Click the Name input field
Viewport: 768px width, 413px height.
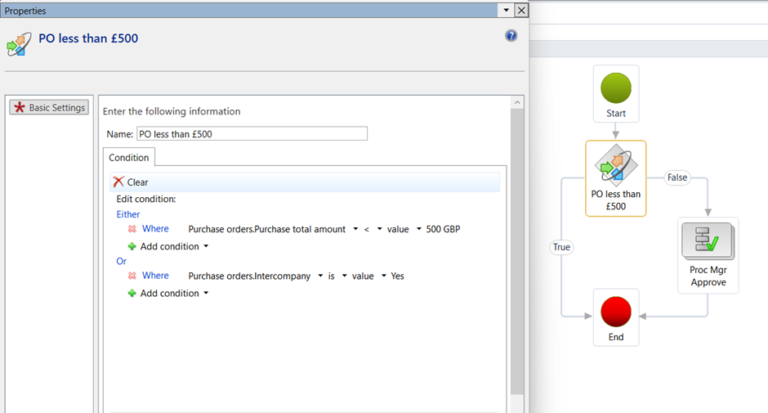point(252,134)
